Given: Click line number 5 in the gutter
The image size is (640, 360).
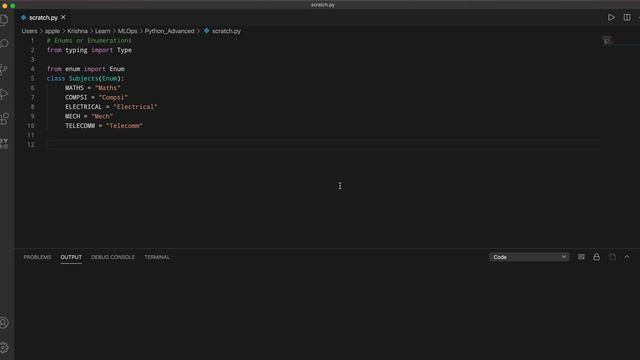Looking at the screenshot, I should point(33,78).
